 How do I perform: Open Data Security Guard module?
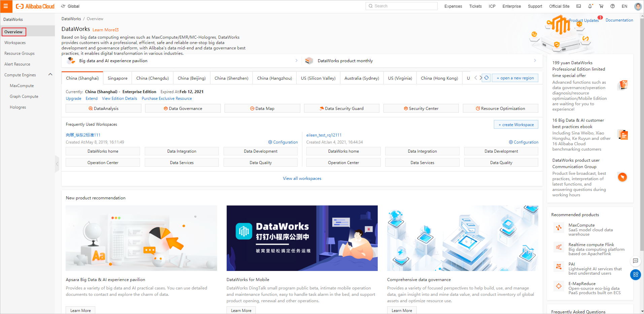pos(342,108)
